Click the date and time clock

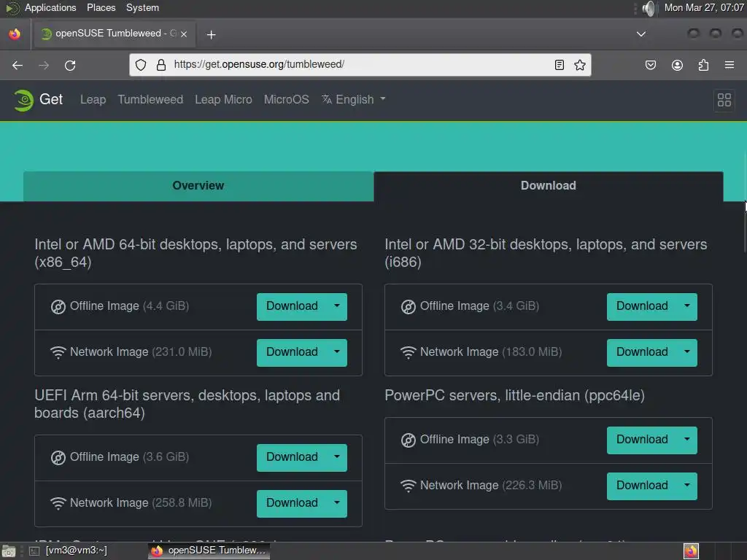coord(704,7)
